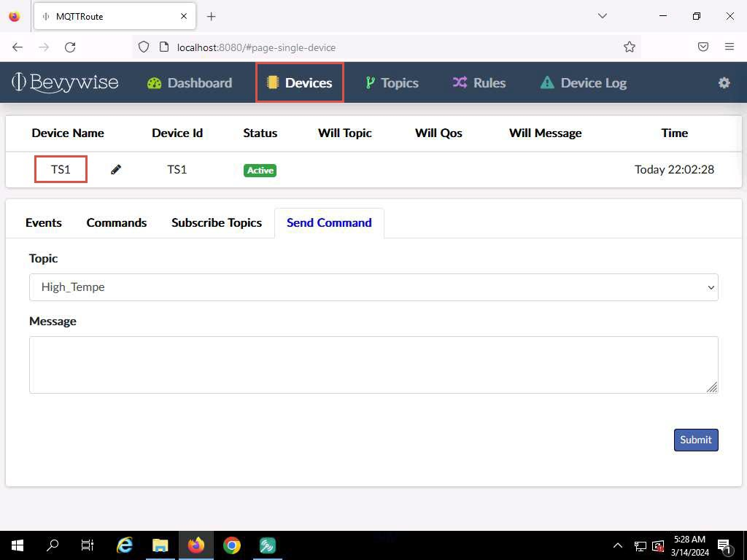Open the Device Log page
The width and height of the screenshot is (747, 560).
click(x=584, y=83)
